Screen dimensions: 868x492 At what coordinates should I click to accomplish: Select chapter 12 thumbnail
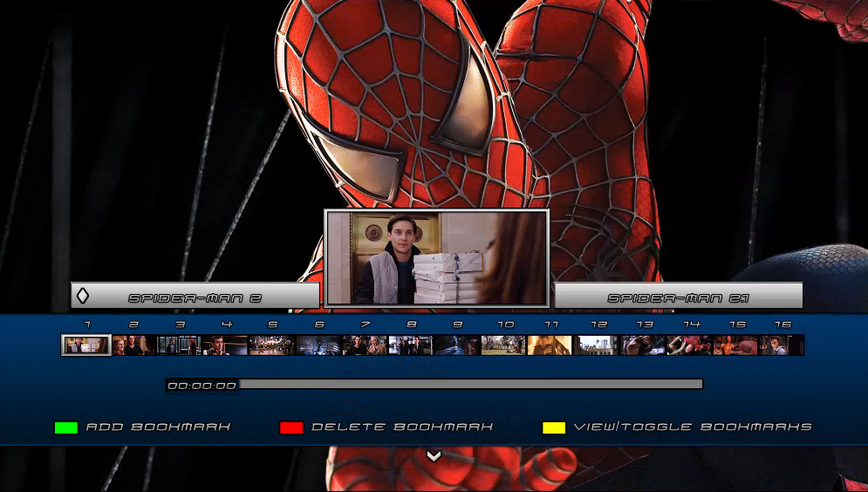[596, 345]
